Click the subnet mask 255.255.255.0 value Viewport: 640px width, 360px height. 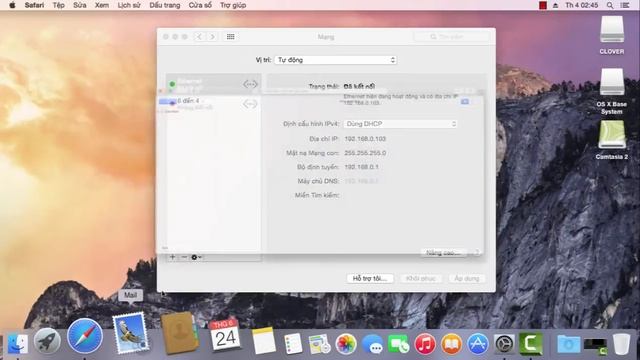point(365,153)
